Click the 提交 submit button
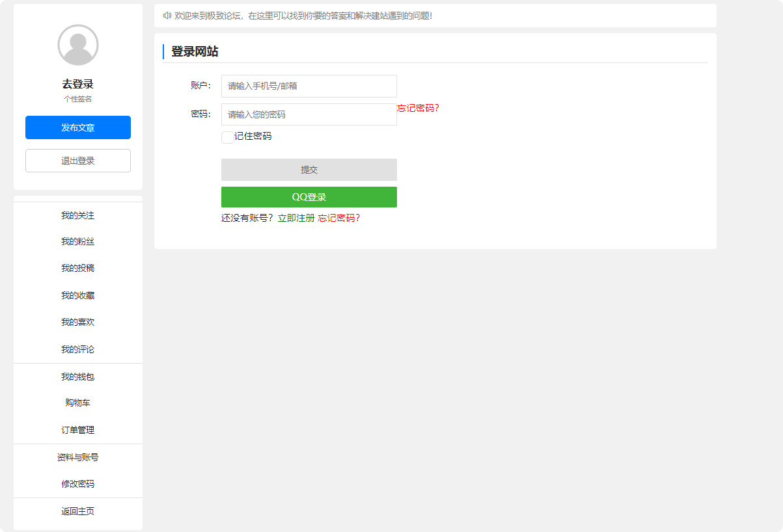 click(x=309, y=169)
